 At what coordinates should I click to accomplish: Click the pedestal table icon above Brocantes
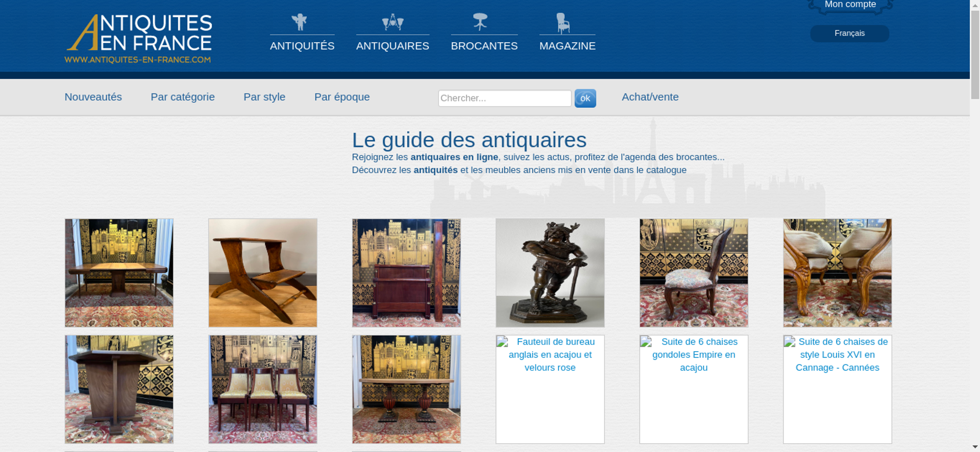pyautogui.click(x=480, y=22)
